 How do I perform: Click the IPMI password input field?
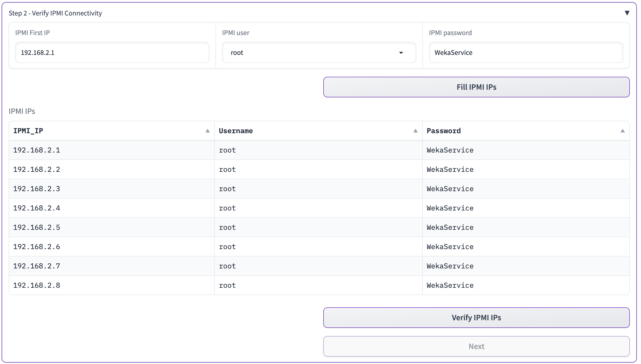coord(526,53)
